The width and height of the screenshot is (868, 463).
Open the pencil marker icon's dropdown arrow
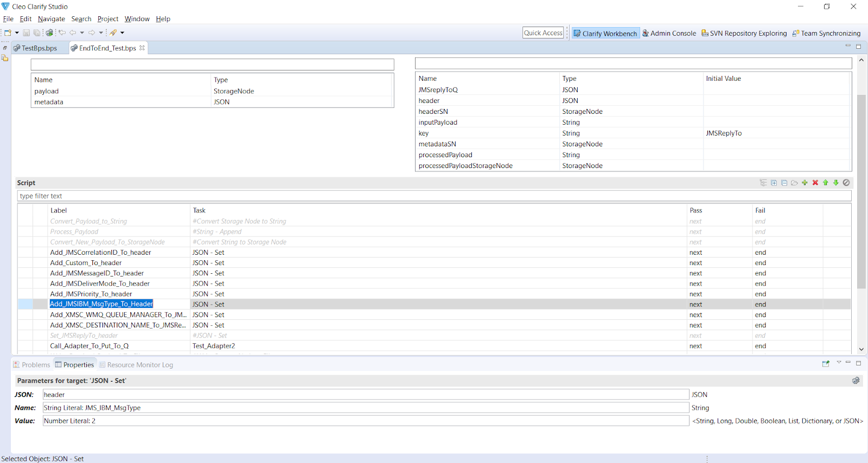coord(122,33)
